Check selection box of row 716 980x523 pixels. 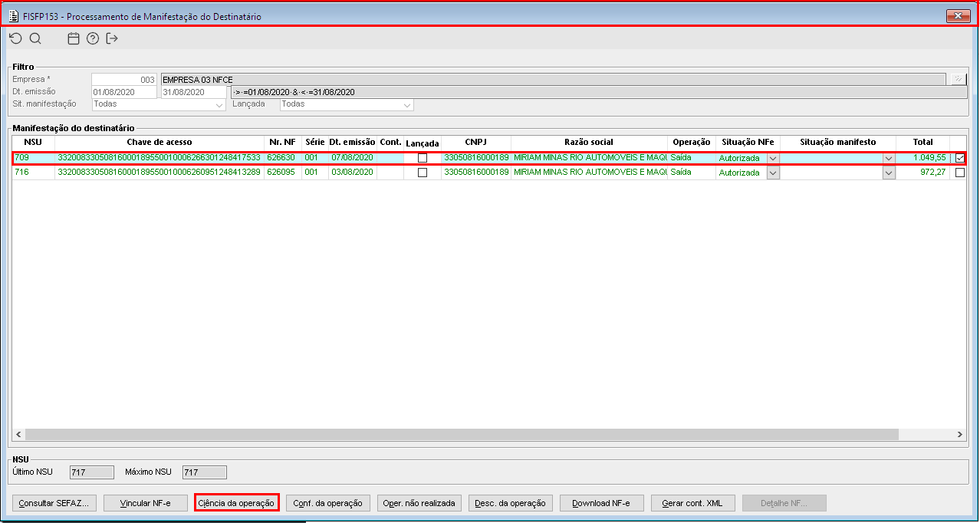960,173
